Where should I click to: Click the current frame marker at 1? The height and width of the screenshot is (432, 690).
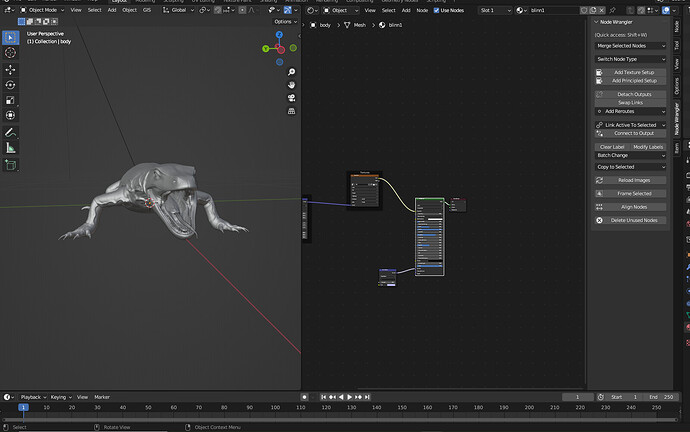pos(23,407)
